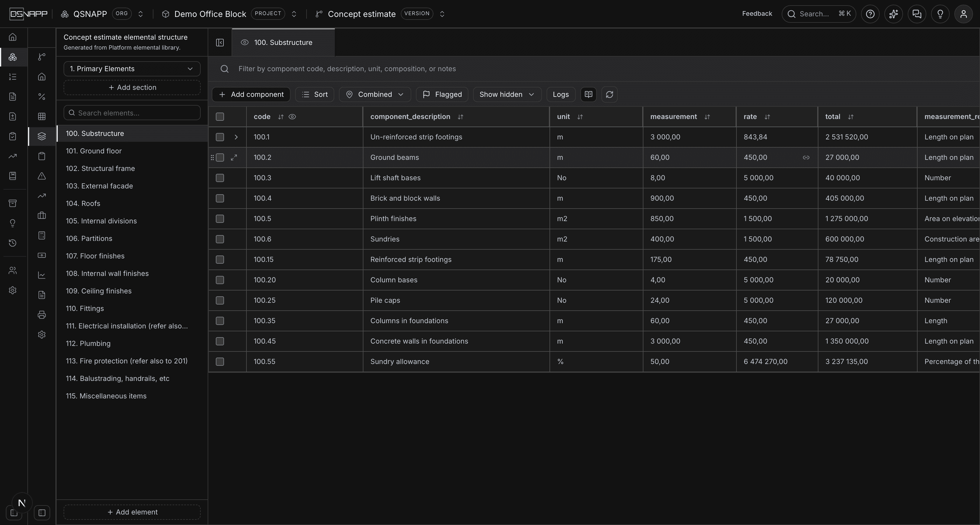Click the warning triangle icon in sidebar
980x525 pixels.
[42, 176]
